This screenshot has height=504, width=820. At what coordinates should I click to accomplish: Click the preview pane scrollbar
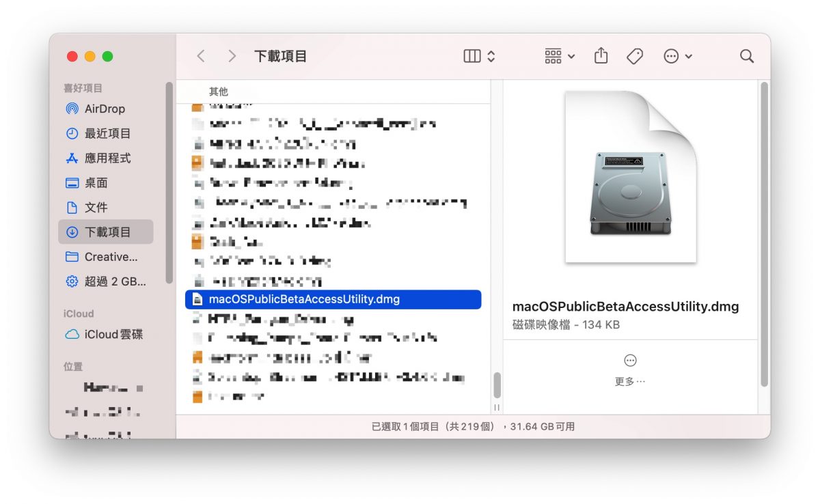pos(763,234)
